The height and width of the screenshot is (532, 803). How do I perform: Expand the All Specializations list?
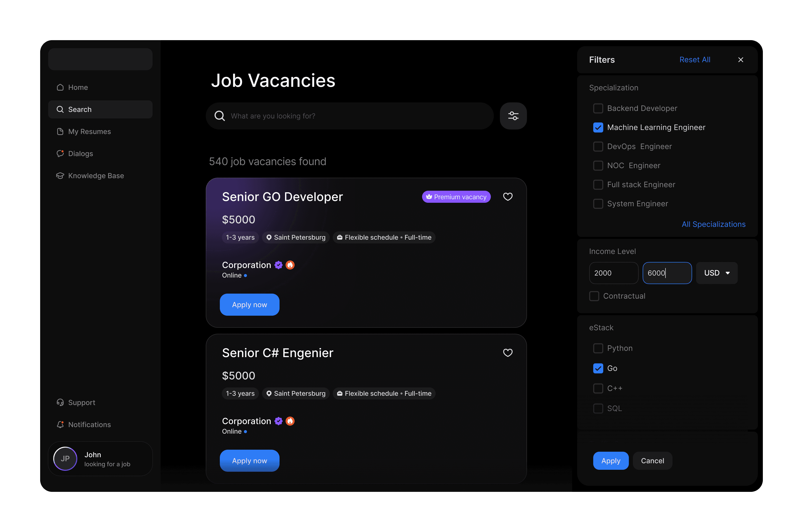tap(713, 224)
